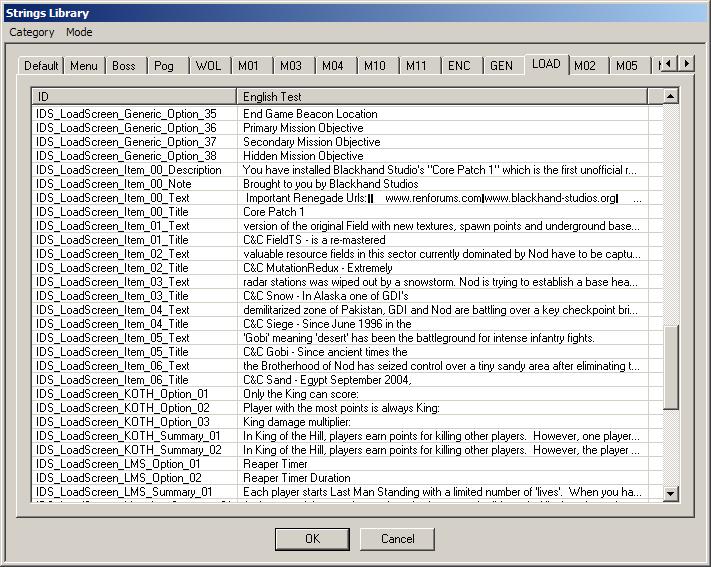Sort by the ID column header
This screenshot has width=711, height=567.
(x=135, y=96)
